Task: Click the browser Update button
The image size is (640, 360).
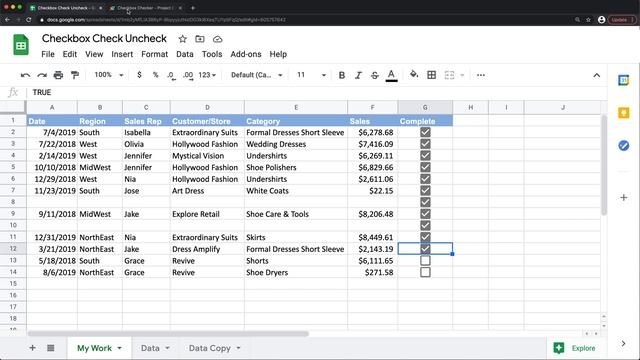Action: coord(622,20)
